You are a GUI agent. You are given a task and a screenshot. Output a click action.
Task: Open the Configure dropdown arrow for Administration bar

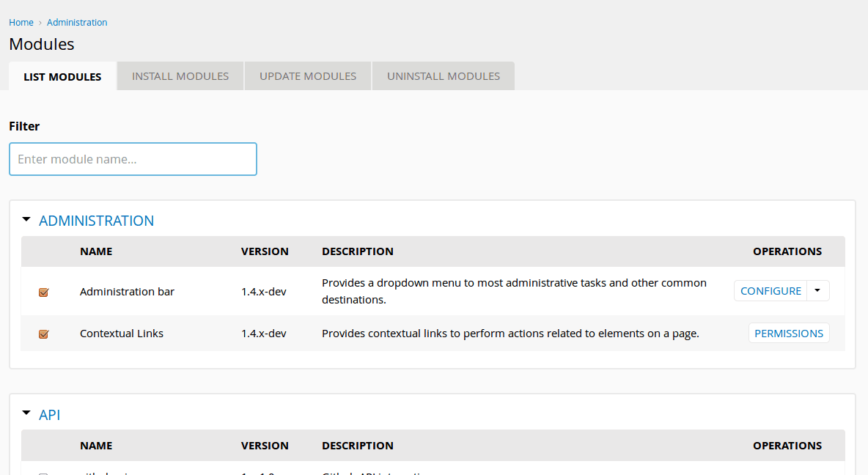(x=817, y=290)
